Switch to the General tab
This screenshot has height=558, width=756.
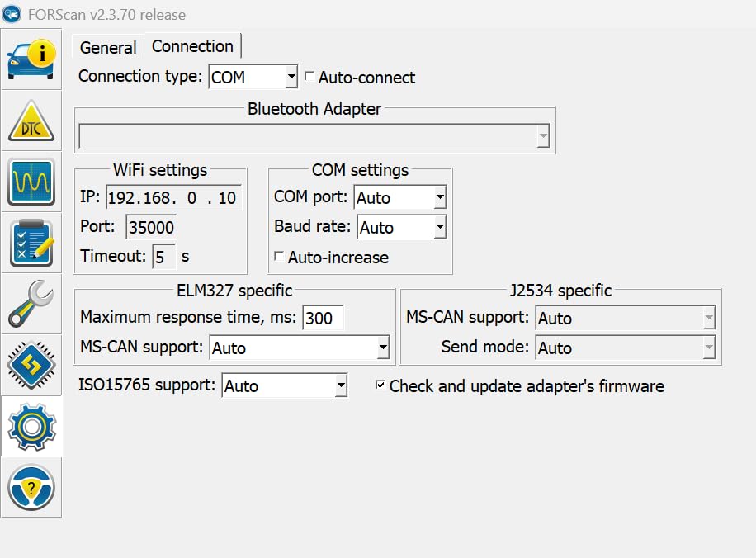click(x=108, y=48)
